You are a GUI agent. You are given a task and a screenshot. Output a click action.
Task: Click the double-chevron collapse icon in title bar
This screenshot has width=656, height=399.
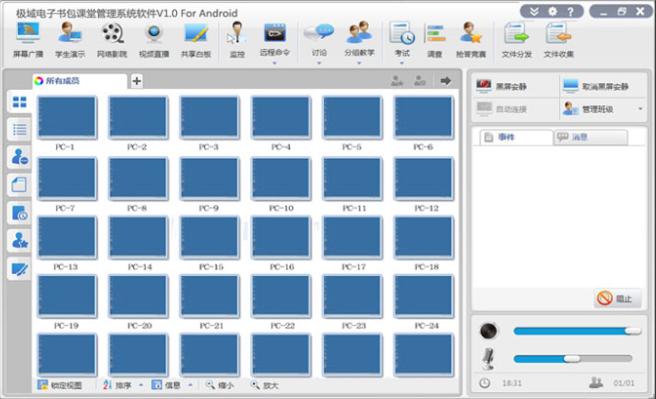click(534, 11)
